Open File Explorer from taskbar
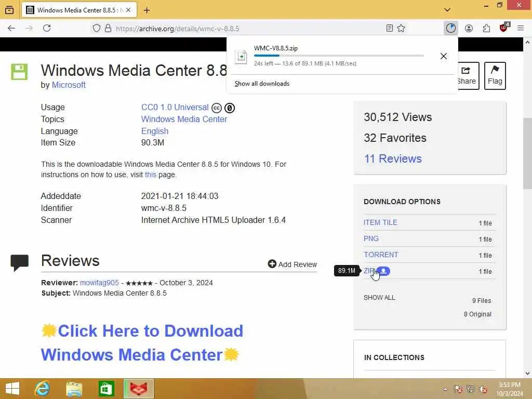Screen dimensions: 532x399 [74, 389]
